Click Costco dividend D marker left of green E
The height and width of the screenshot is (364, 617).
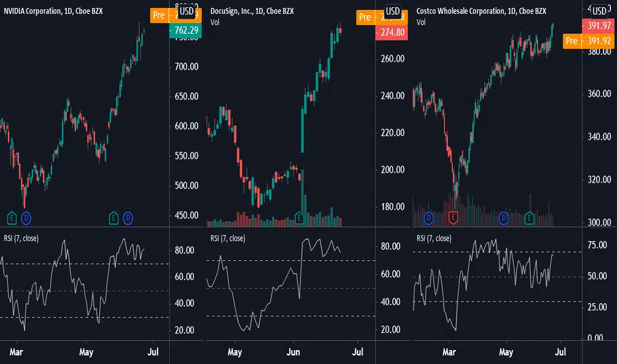point(504,218)
